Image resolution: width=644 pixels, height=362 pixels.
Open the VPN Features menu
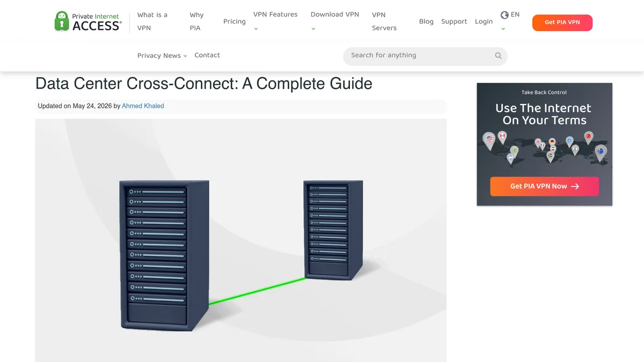(275, 15)
